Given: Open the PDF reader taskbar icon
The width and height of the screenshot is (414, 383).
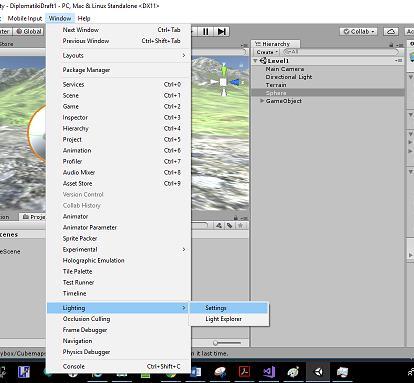Looking at the screenshot, I should (244, 372).
